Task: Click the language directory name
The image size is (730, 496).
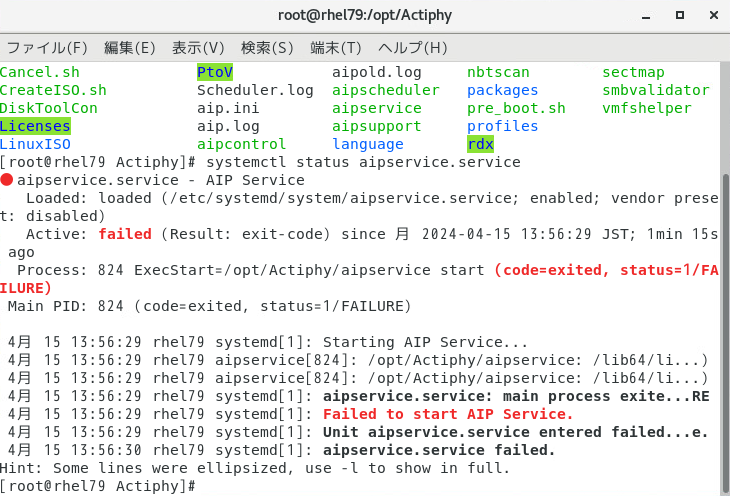Action: pos(367,144)
